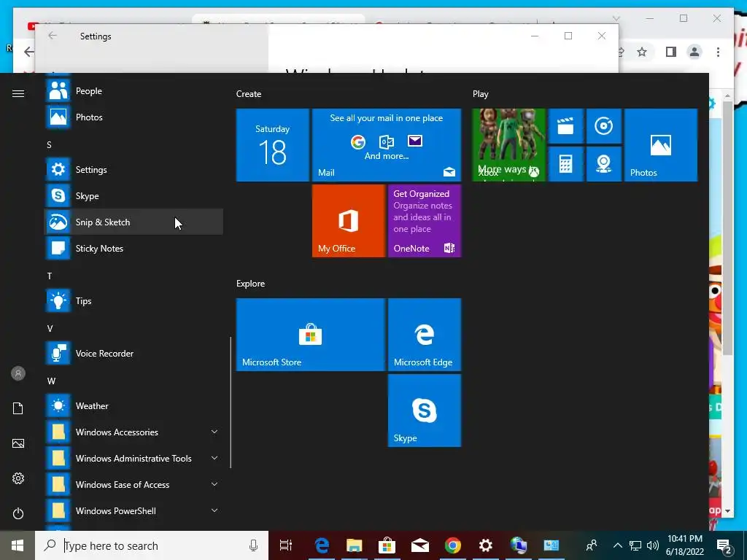Viewport: 747px width, 560px height.
Task: Open the Movies & TV small tile
Action: click(x=566, y=126)
